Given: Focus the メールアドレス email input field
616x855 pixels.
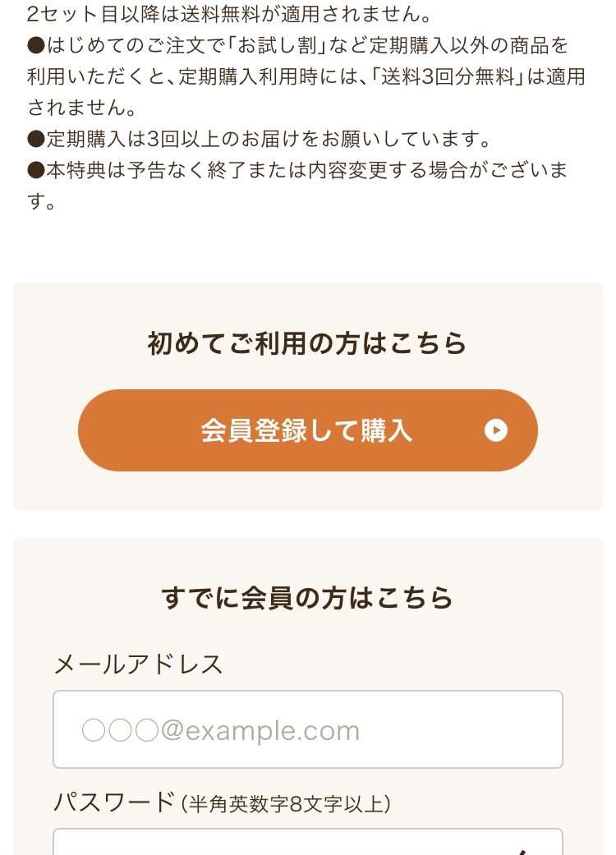Looking at the screenshot, I should (307, 729).
